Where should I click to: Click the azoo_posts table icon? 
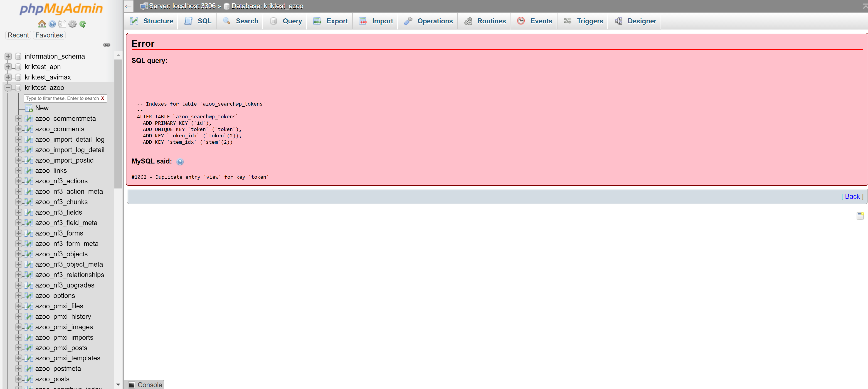point(29,379)
